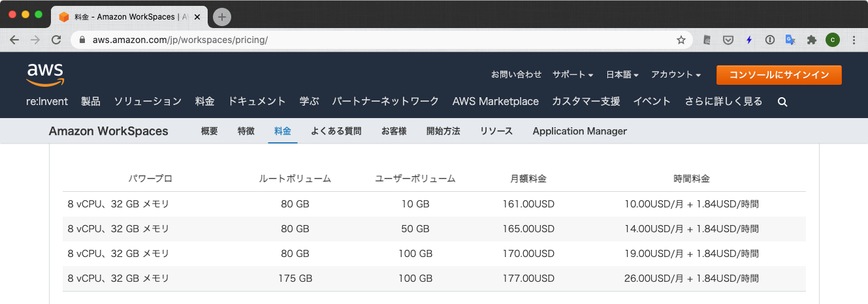This screenshot has height=304, width=868.
Task: Open a new browser tab
Action: [222, 17]
